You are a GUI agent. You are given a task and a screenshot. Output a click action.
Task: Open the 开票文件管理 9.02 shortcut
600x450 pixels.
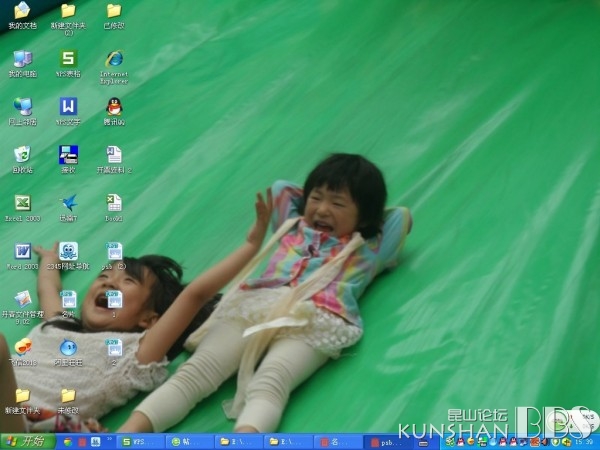pos(23,308)
